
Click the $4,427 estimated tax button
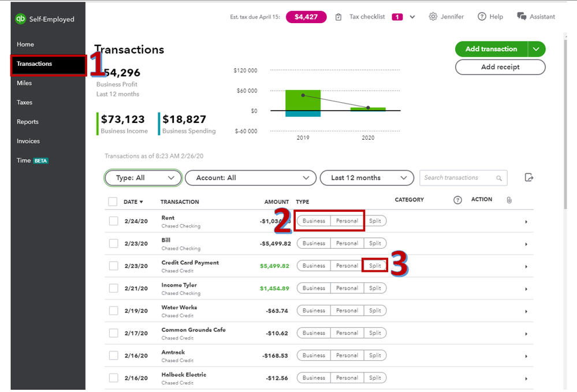(x=306, y=17)
